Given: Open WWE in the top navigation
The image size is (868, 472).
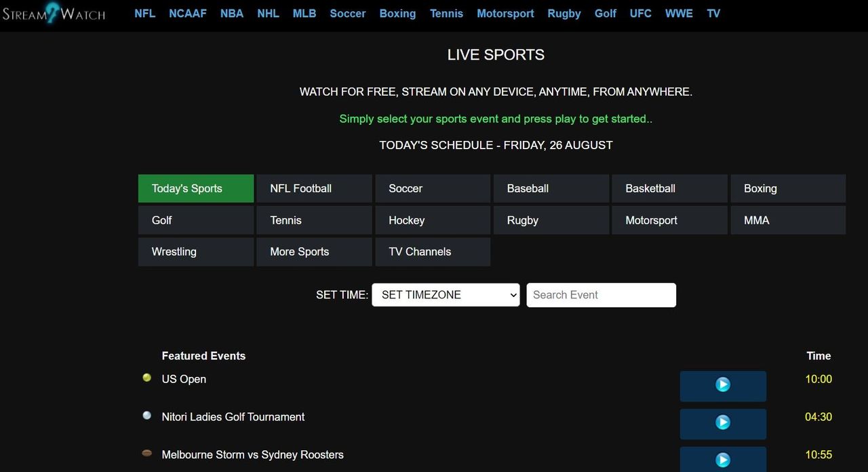Looking at the screenshot, I should (679, 14).
